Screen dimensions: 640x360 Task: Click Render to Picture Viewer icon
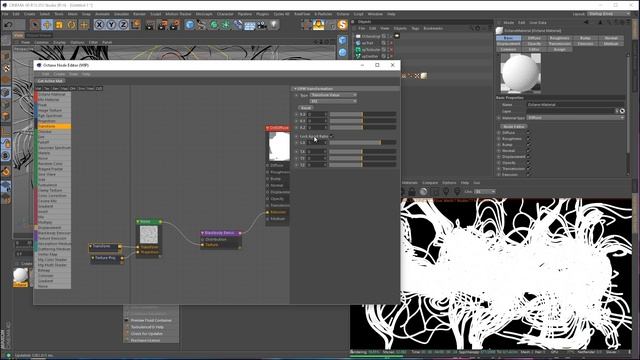tap(162, 25)
